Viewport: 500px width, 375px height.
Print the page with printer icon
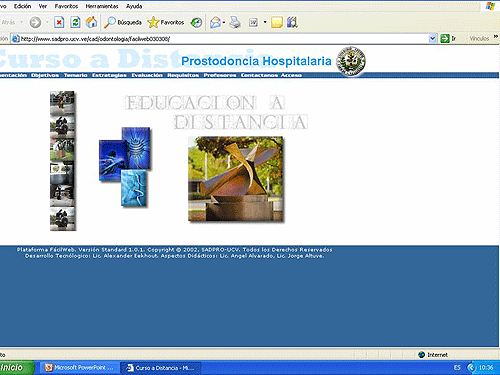pyautogui.click(x=235, y=22)
